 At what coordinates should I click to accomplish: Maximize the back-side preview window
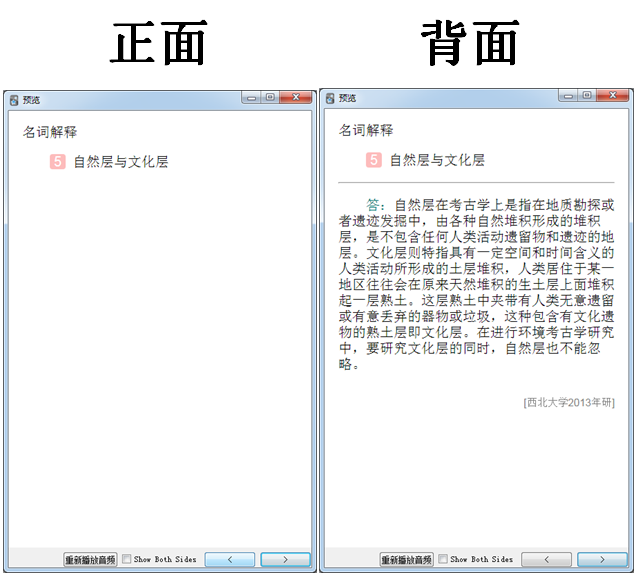coord(586,95)
